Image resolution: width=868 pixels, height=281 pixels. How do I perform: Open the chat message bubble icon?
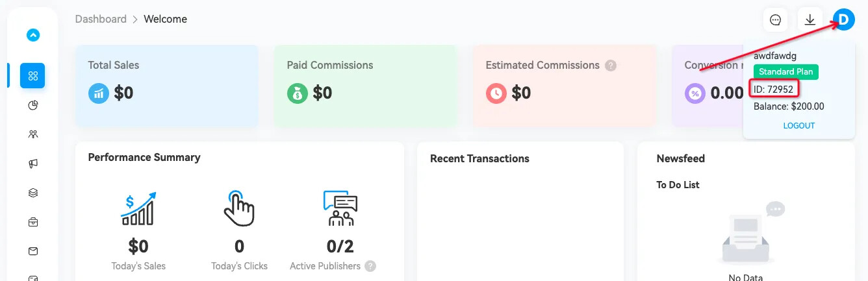coord(775,20)
